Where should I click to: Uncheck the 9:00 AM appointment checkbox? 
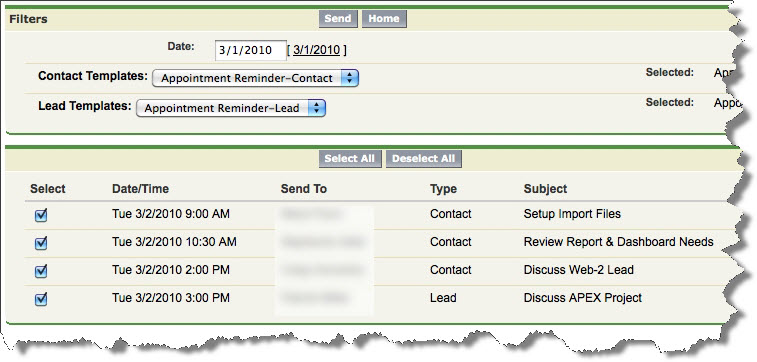click(x=42, y=215)
